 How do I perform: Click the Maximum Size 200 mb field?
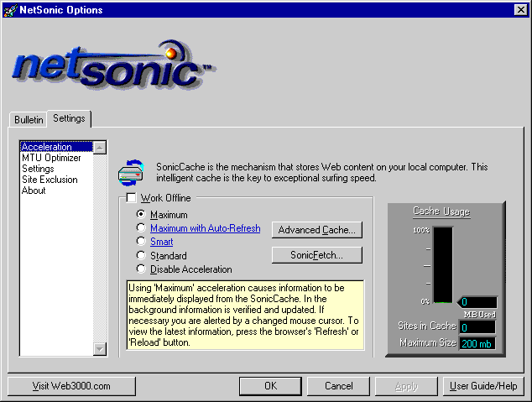click(x=477, y=343)
